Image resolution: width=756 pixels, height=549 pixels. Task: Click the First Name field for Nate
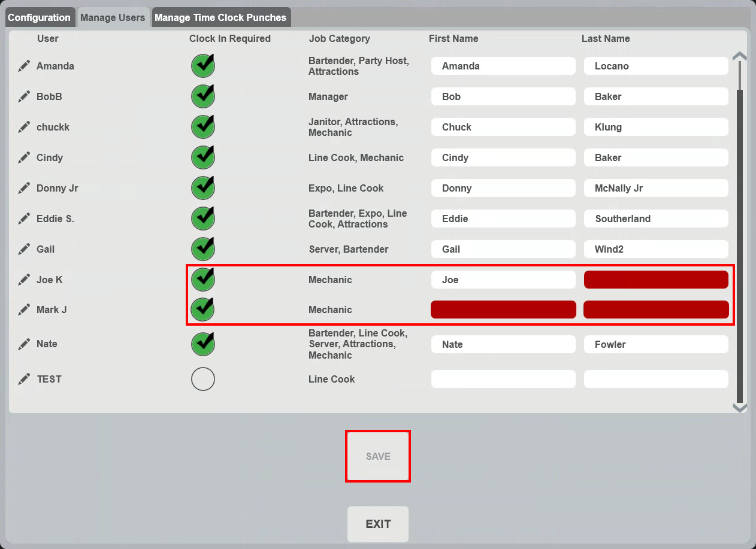click(503, 344)
